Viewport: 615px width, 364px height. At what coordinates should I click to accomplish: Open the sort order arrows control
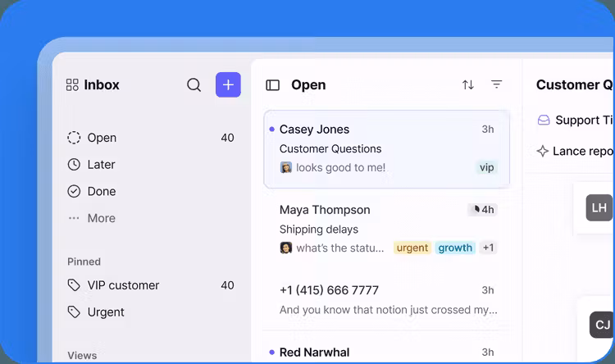click(x=467, y=85)
